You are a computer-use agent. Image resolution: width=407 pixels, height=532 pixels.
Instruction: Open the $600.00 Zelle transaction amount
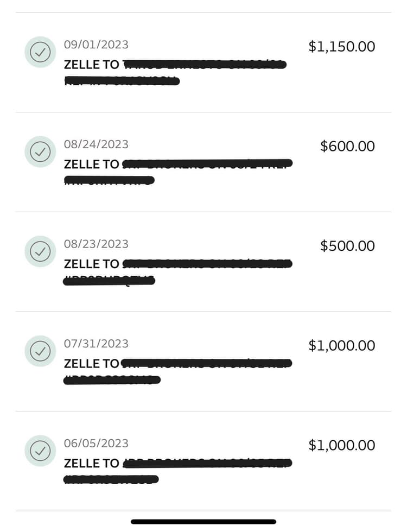click(347, 146)
